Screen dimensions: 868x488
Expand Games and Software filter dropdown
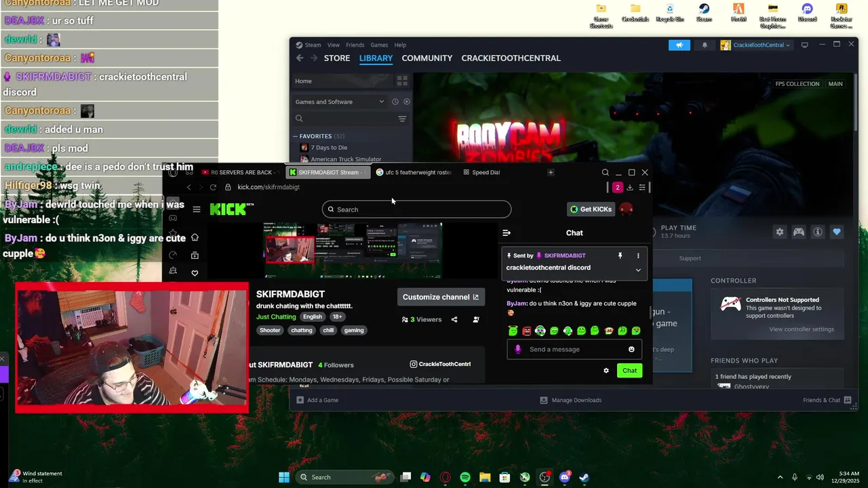click(x=339, y=102)
